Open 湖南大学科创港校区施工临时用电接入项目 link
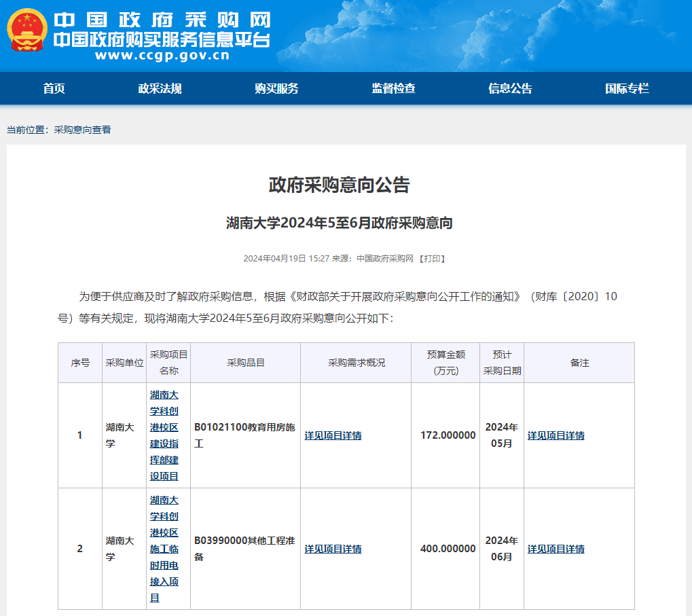The width and height of the screenshot is (692, 616). pyautogui.click(x=164, y=549)
